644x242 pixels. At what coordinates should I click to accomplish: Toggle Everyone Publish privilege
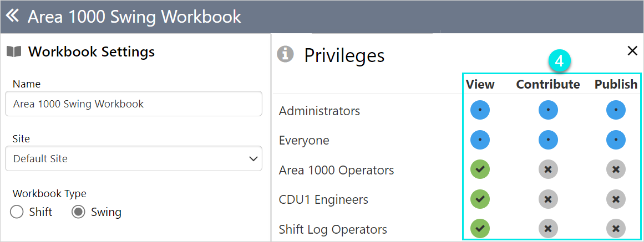coord(616,140)
